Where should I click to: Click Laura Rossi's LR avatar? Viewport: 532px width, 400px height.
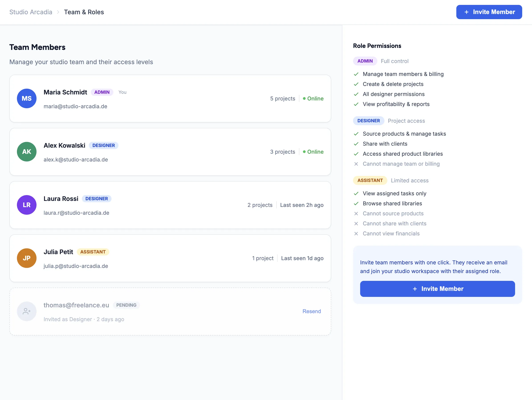[x=27, y=205]
